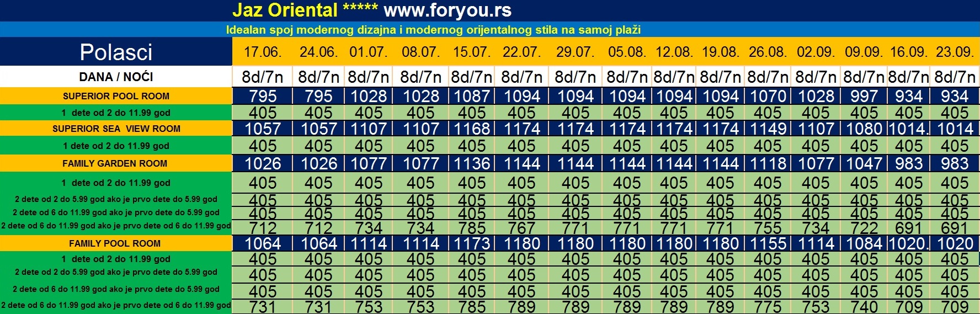Screen dimensions: 980x314
Task: Select Family Garden Room price 1136
Action: click(471, 163)
